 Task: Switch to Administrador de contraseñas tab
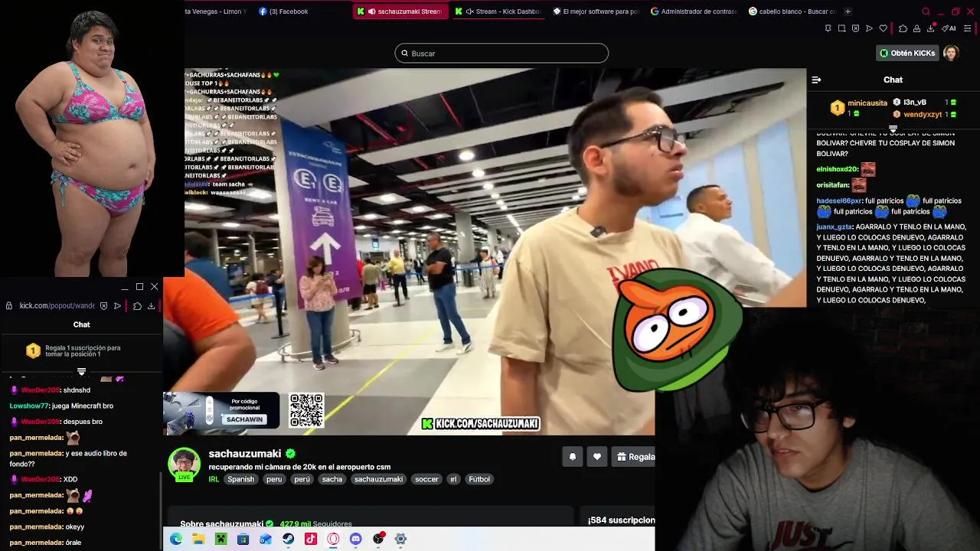point(694,11)
